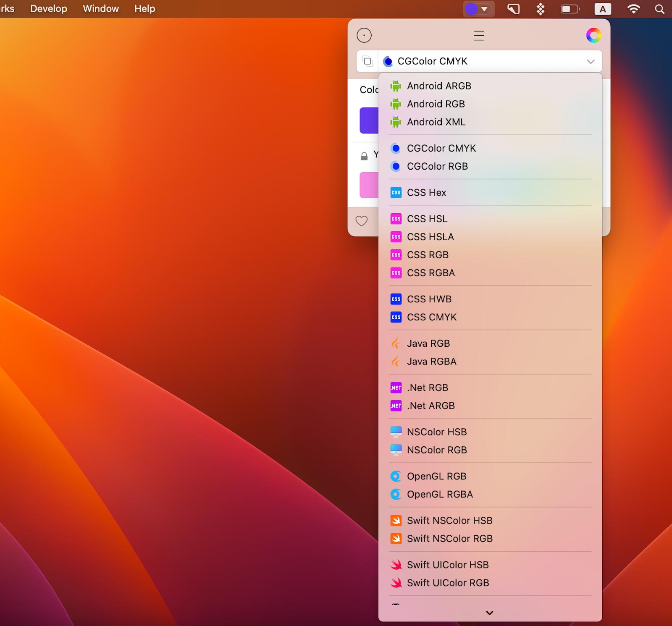Click the purple color swatch
Image resolution: width=672 pixels, height=626 pixels.
pos(370,120)
